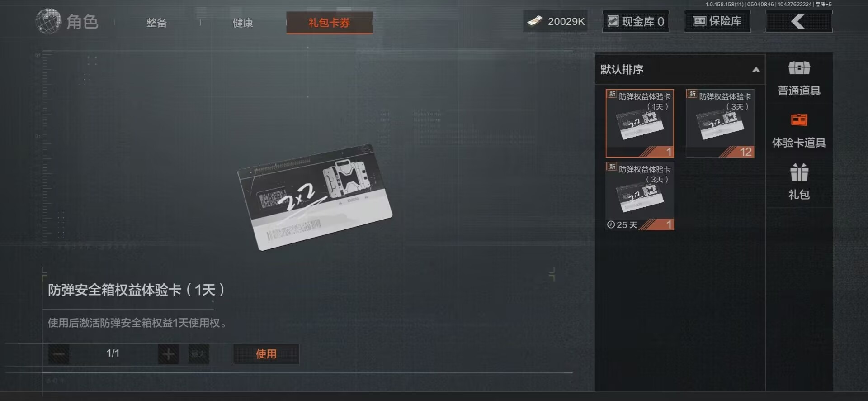Select the 防弹权益体验卡 3天 with 12 count

[x=720, y=123]
